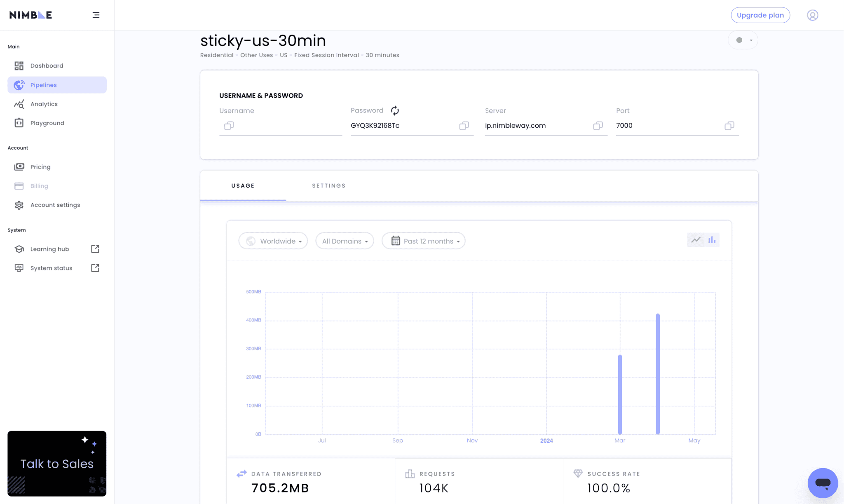Open Learning hub external link icon
This screenshot has width=844, height=504.
pyautogui.click(x=95, y=249)
